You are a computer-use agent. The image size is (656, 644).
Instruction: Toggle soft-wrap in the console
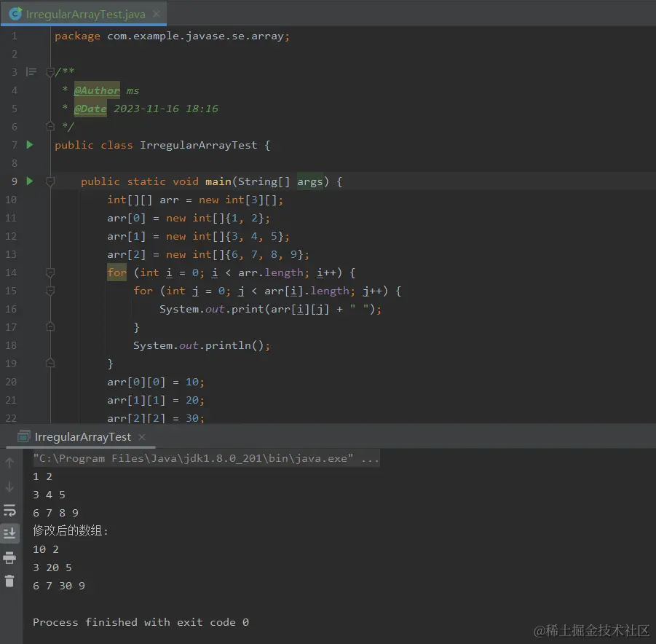pos(9,511)
